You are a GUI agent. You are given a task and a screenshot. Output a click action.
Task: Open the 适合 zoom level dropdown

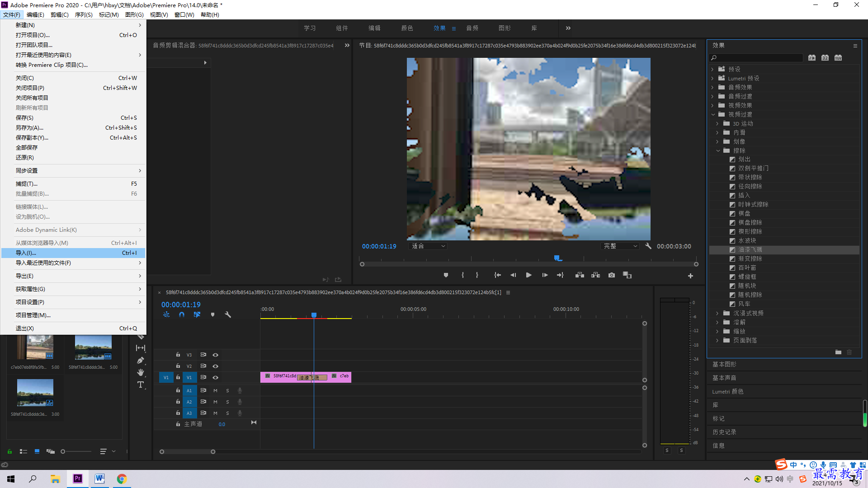[x=428, y=246]
